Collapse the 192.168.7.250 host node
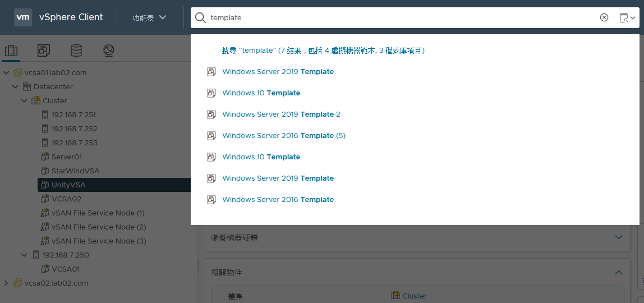This screenshot has width=644, height=303. [x=24, y=255]
